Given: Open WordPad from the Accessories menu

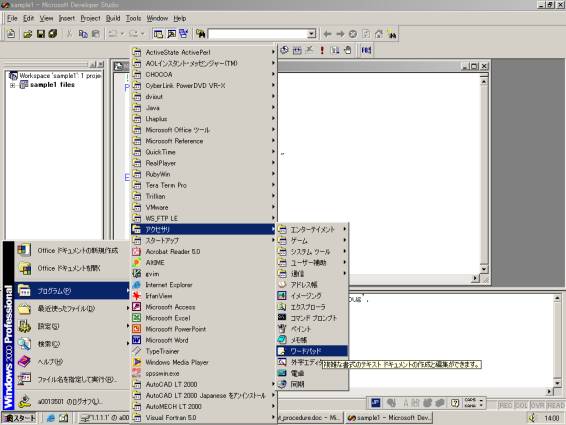Looking at the screenshot, I should [312, 351].
